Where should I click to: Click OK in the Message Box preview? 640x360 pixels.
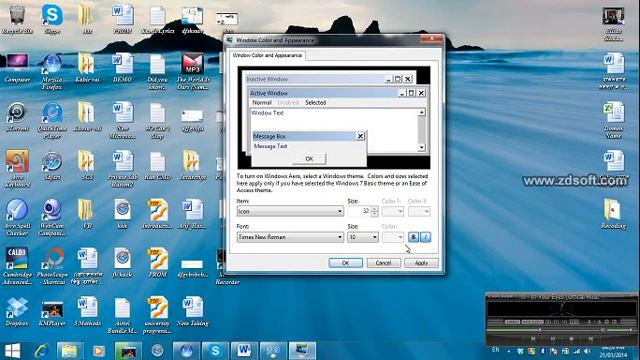[309, 159]
